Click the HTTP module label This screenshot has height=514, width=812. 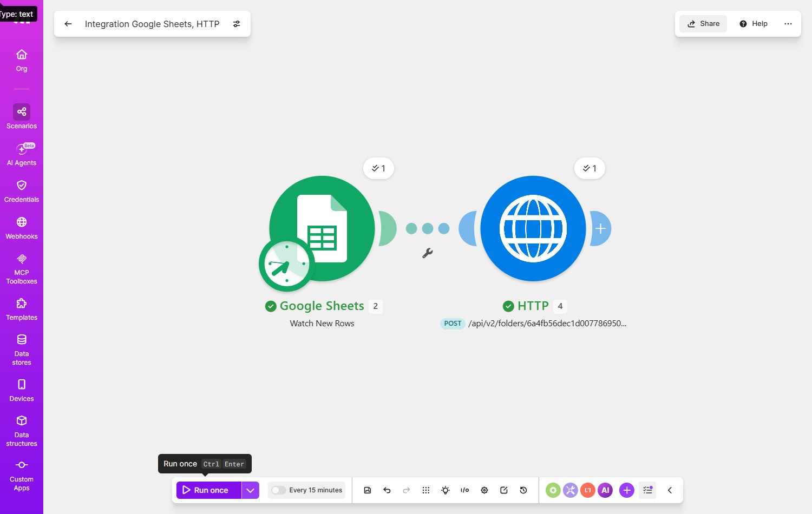click(x=533, y=306)
